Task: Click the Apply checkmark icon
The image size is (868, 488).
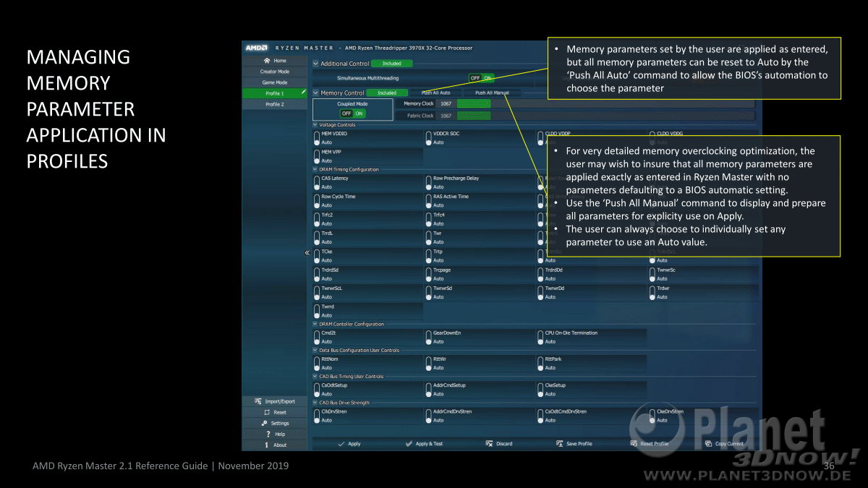Action: tap(341, 443)
